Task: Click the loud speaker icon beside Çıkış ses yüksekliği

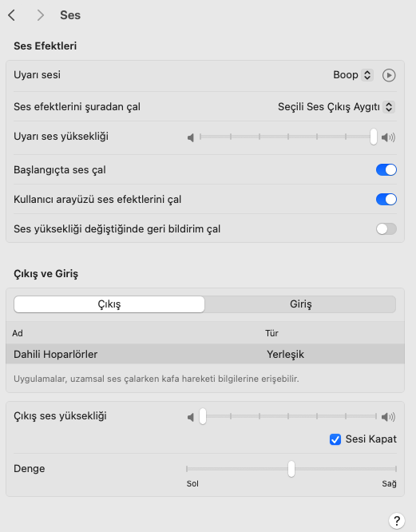Action: point(388,417)
